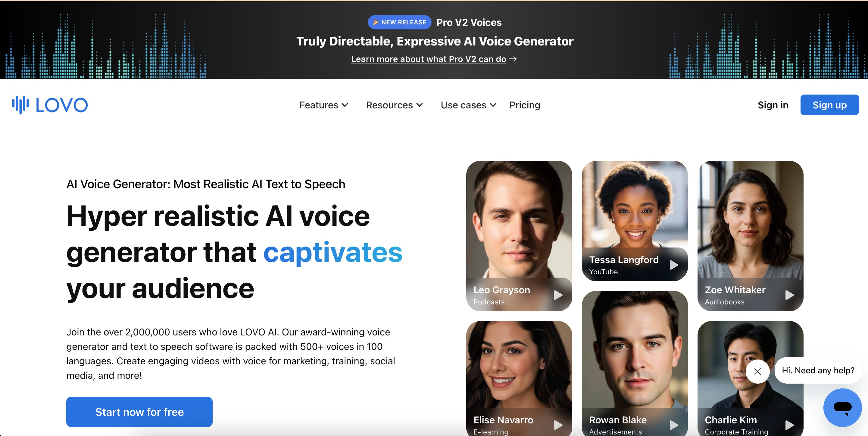Click the Start now for free button

click(x=139, y=412)
